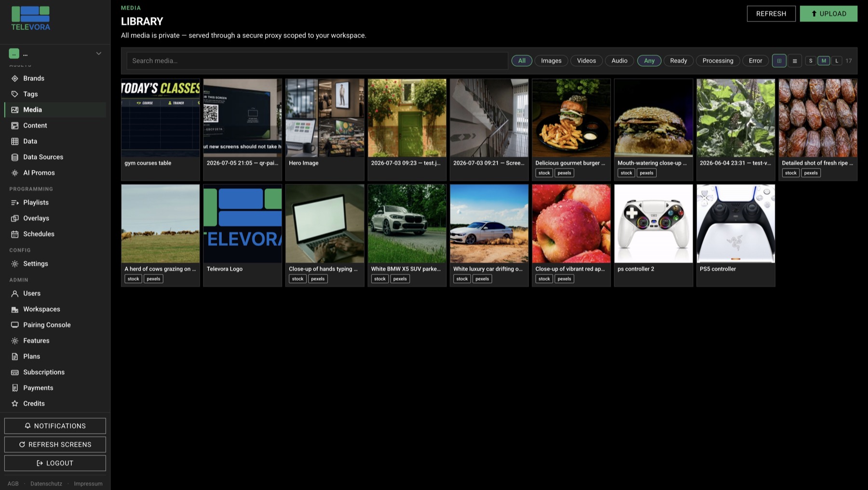The width and height of the screenshot is (868, 490).
Task: Open the 2026-07-05 21:05 qr-pai media item
Action: [243, 118]
